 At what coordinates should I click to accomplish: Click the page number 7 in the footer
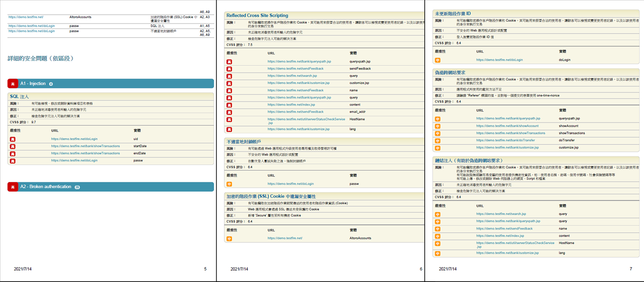[631, 269]
